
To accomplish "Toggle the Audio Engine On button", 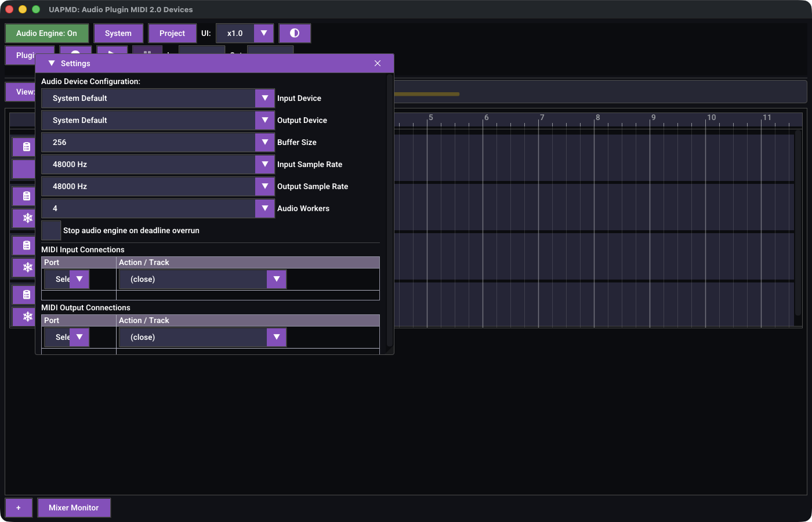I will click(x=47, y=34).
